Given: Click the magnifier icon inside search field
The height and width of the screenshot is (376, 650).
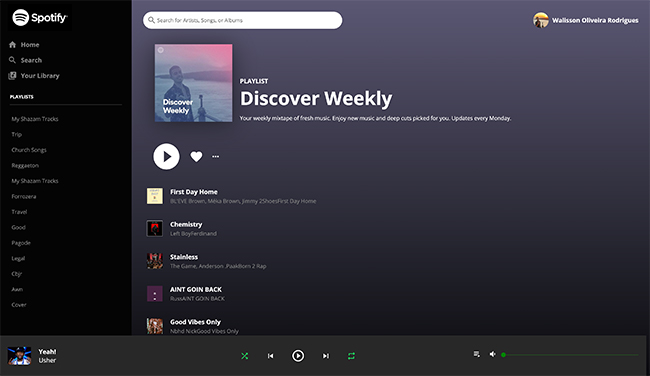Looking at the screenshot, I should click(151, 20).
